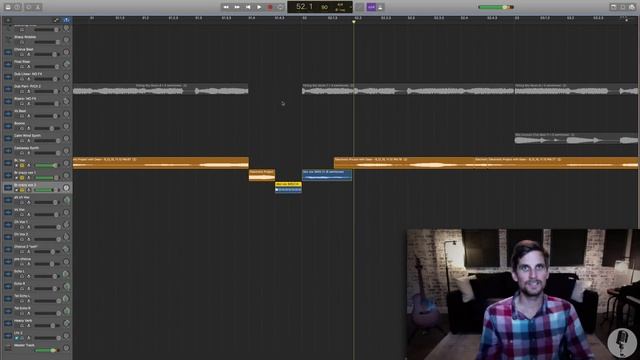
Task: Select the Cascades Synth track name
Action: coord(26,148)
